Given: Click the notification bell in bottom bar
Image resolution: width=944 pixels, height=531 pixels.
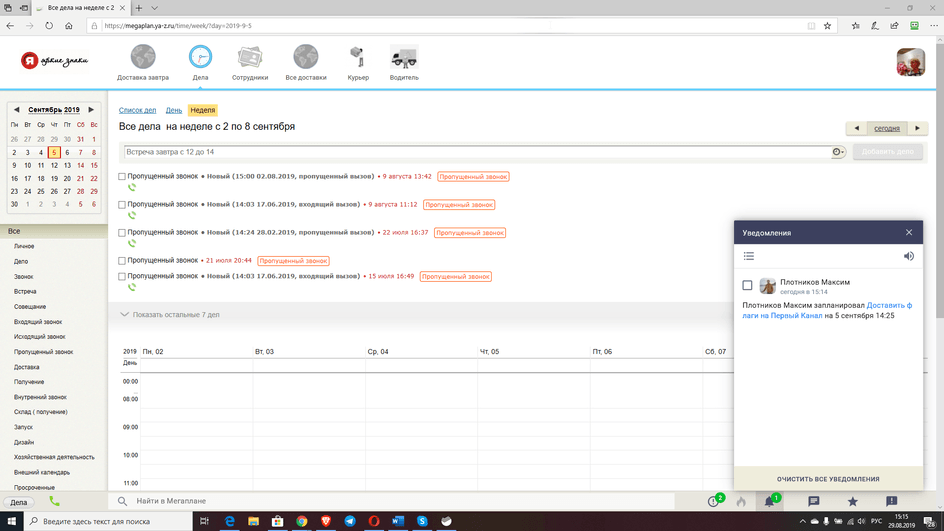Looking at the screenshot, I should click(769, 501).
